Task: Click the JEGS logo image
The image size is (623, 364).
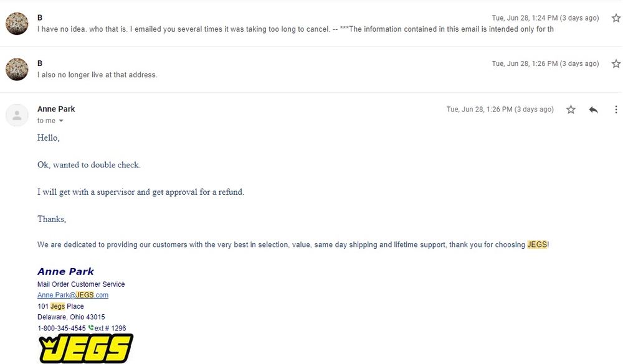Action: click(85, 348)
